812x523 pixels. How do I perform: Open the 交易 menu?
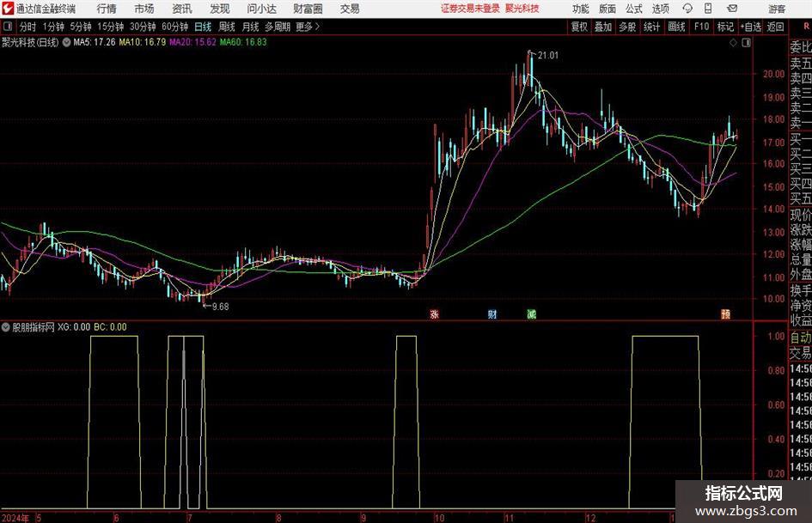pos(350,9)
